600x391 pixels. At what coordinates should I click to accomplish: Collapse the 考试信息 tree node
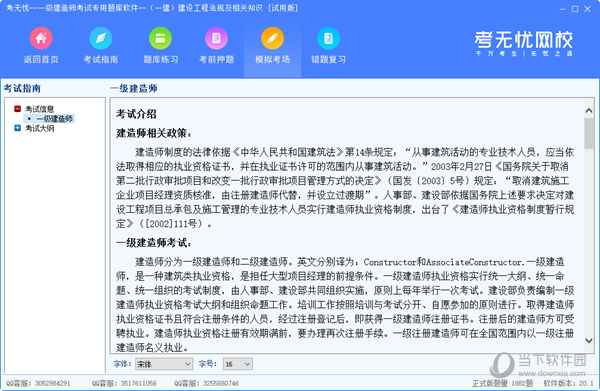(17, 109)
